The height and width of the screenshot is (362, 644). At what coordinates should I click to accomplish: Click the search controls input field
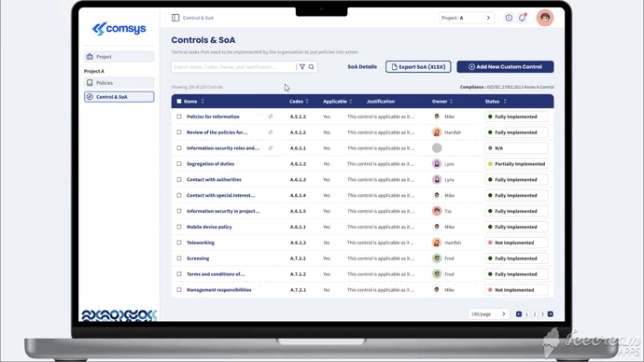point(233,67)
